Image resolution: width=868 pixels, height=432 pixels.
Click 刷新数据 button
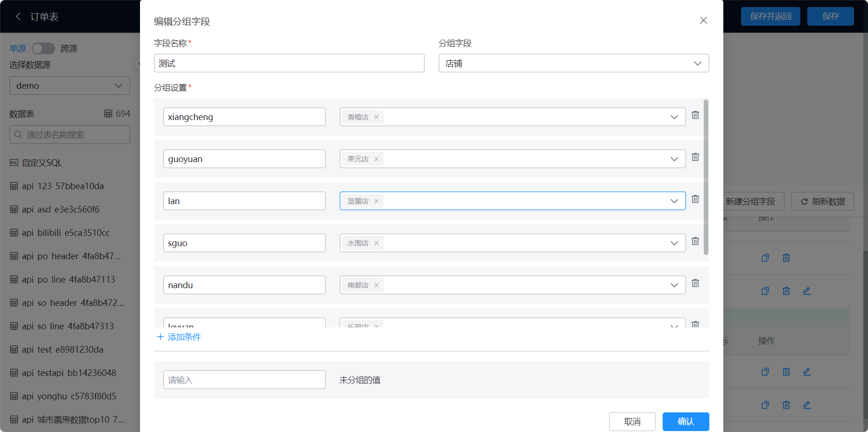(823, 201)
